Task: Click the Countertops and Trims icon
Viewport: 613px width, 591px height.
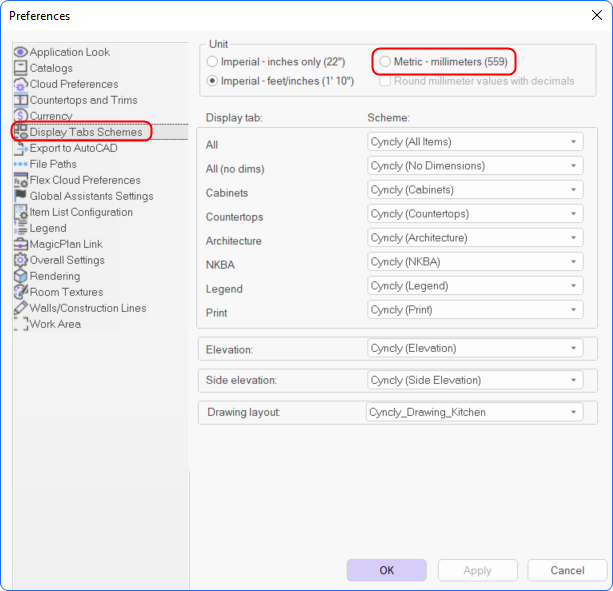Action: [21, 100]
